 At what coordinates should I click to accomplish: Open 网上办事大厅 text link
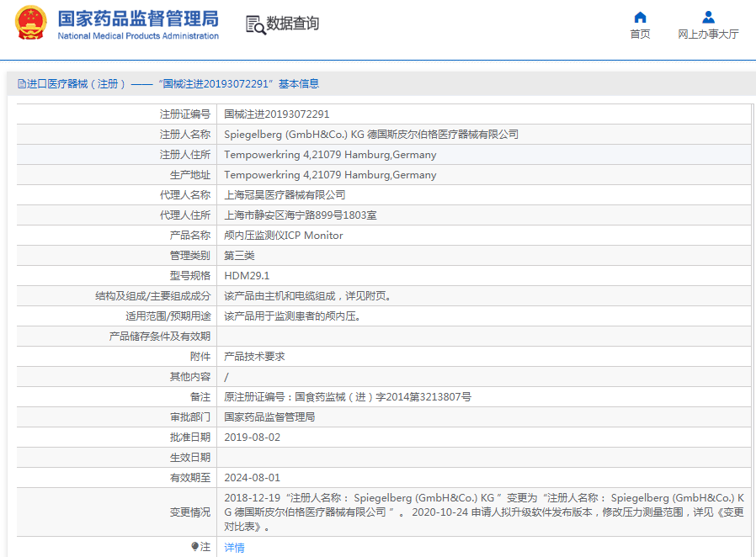coord(708,34)
